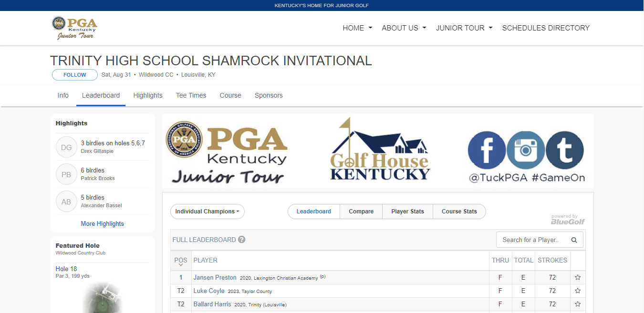
Task: Click the PLAYER column header
Action: [206, 260]
